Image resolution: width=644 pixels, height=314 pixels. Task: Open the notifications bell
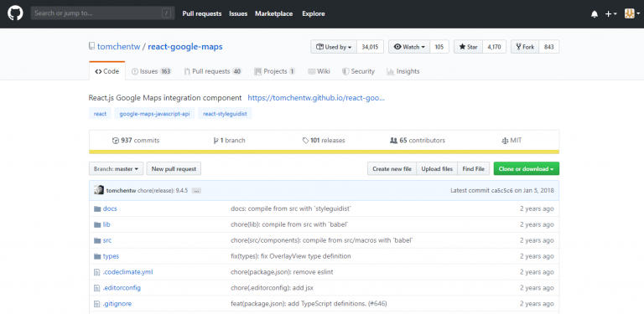tap(595, 14)
